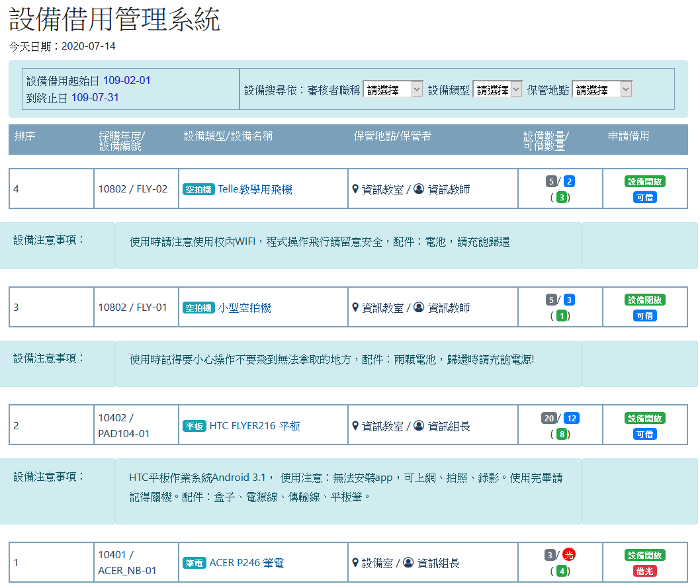Screen dimensions: 700x588
Task: Click red 光 badge in ACER row
Action: point(568,554)
